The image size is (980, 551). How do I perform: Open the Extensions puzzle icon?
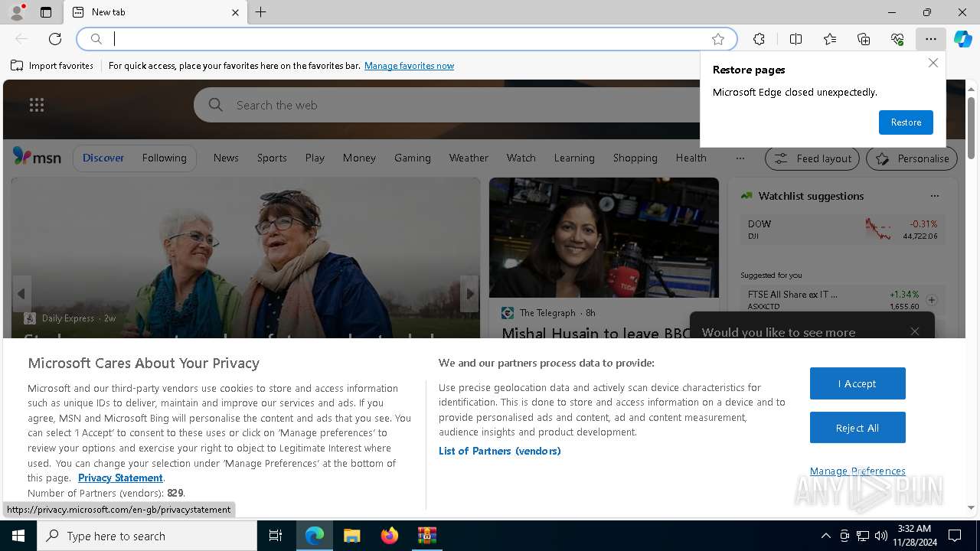pyautogui.click(x=759, y=39)
